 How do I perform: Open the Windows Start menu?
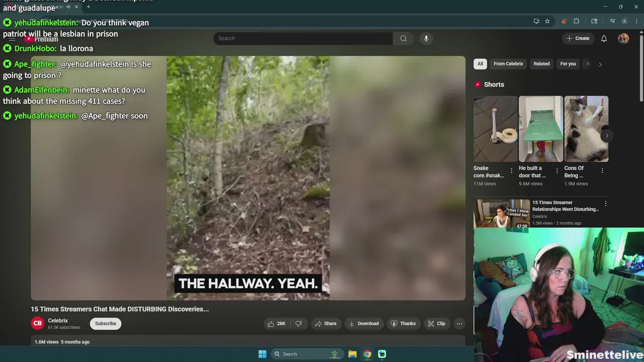(x=262, y=354)
